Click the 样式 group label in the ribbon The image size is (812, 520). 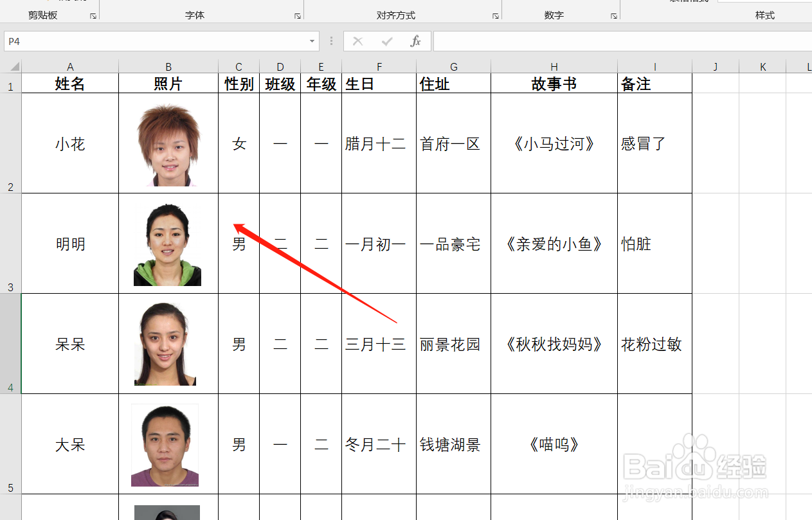pyautogui.click(x=765, y=15)
